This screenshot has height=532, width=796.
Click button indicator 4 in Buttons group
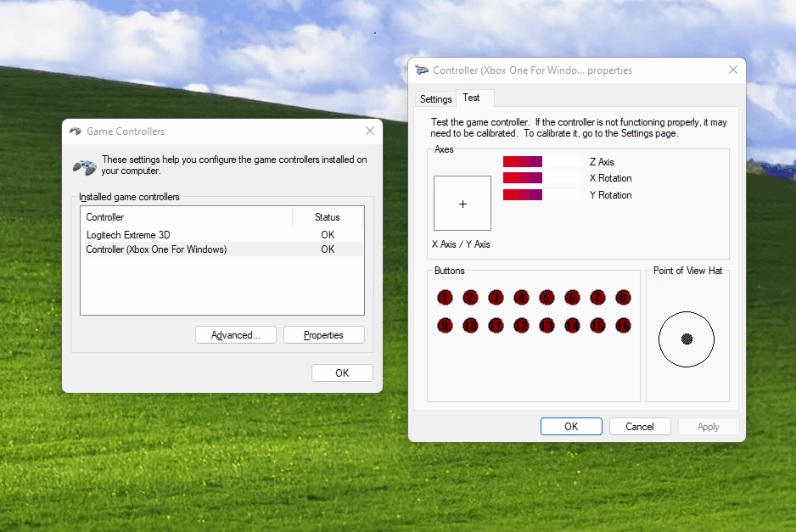(x=521, y=298)
